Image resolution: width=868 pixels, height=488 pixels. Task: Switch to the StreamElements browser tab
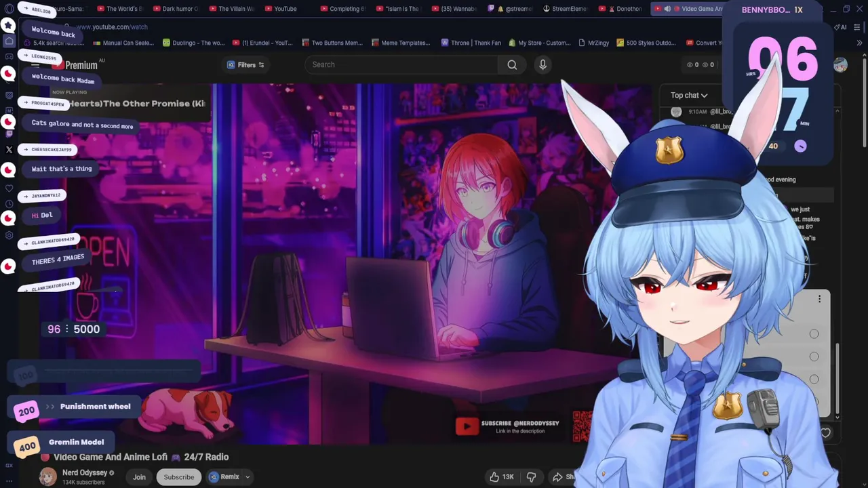coord(566,9)
